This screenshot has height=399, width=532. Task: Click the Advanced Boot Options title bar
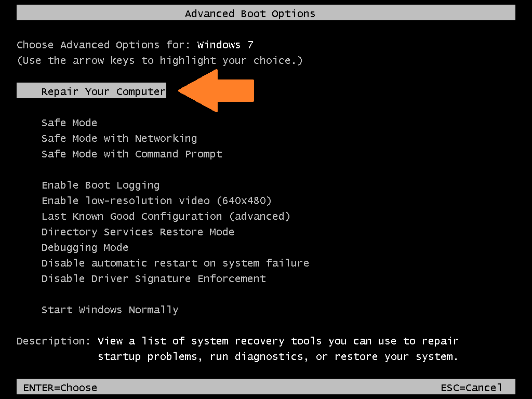click(250, 13)
